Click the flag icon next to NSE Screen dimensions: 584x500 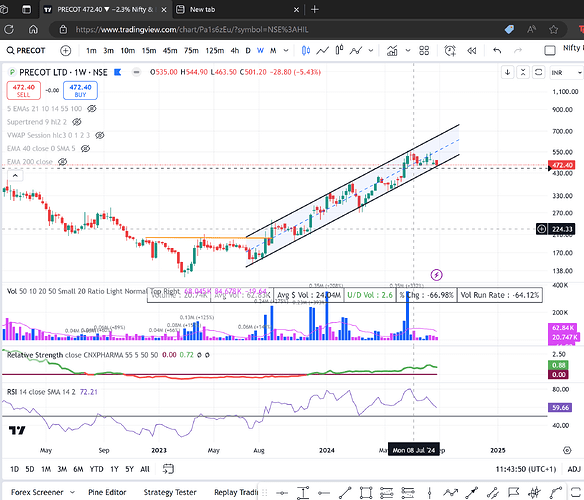click(x=118, y=72)
